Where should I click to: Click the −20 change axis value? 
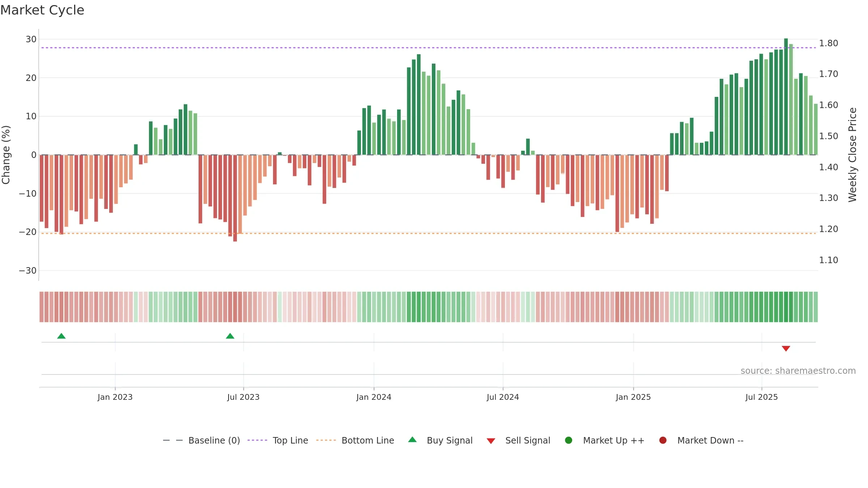pyautogui.click(x=28, y=232)
